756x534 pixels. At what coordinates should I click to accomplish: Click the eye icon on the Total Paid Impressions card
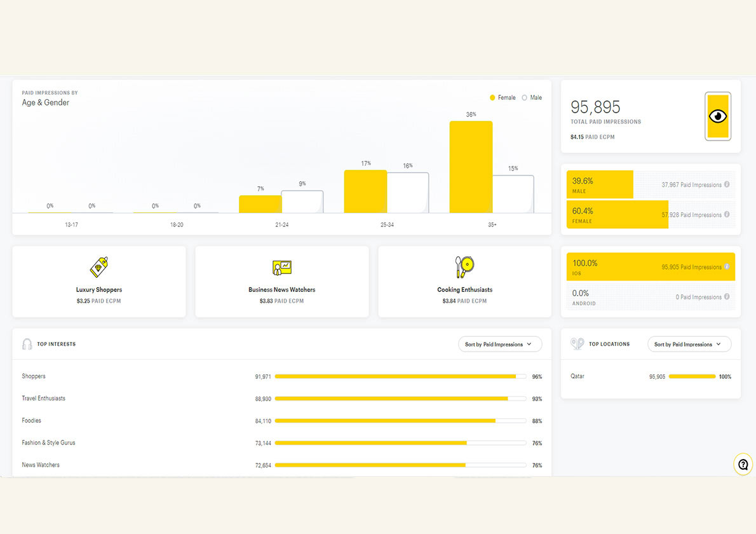717,116
